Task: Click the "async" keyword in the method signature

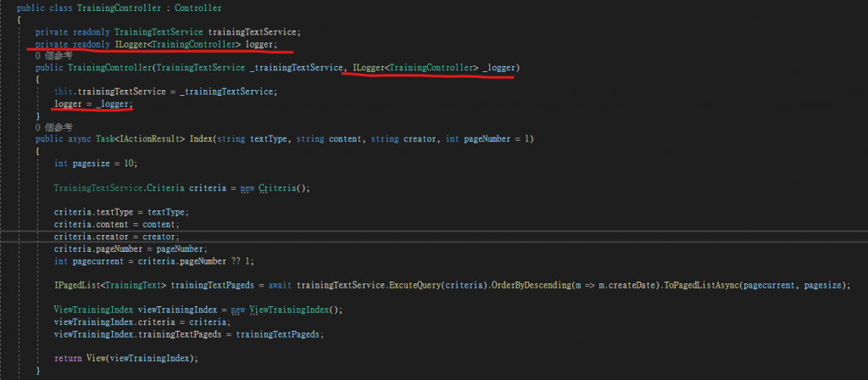Action: click(81, 139)
